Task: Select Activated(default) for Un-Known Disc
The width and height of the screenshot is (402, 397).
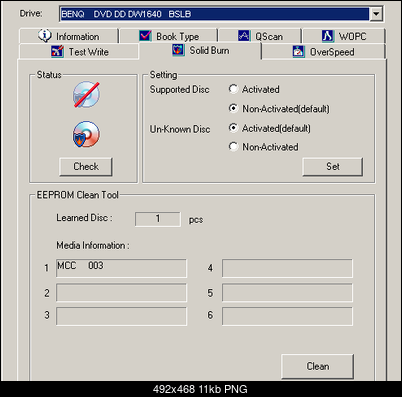Action: pos(233,128)
